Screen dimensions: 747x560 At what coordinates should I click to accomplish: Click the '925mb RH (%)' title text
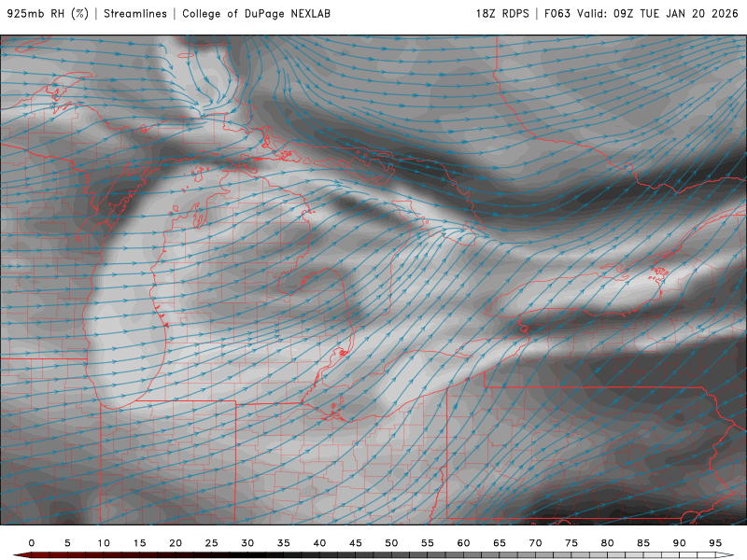49,14
